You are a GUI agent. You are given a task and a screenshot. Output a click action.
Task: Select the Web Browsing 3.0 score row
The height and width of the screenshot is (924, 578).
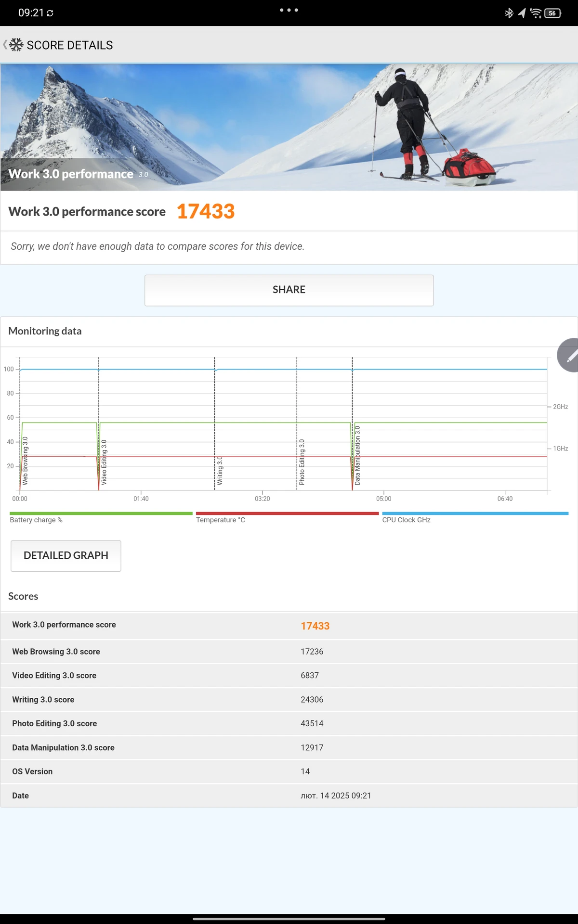[289, 652]
